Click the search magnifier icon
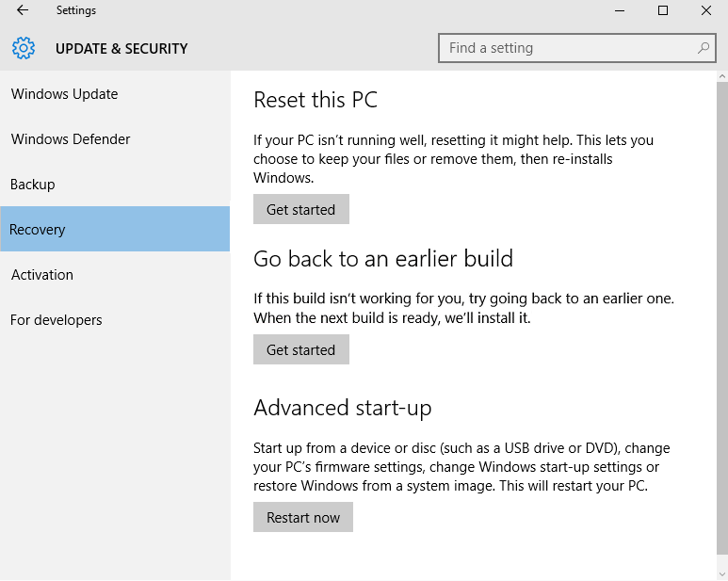Viewport: 728px width, 581px height. click(704, 47)
